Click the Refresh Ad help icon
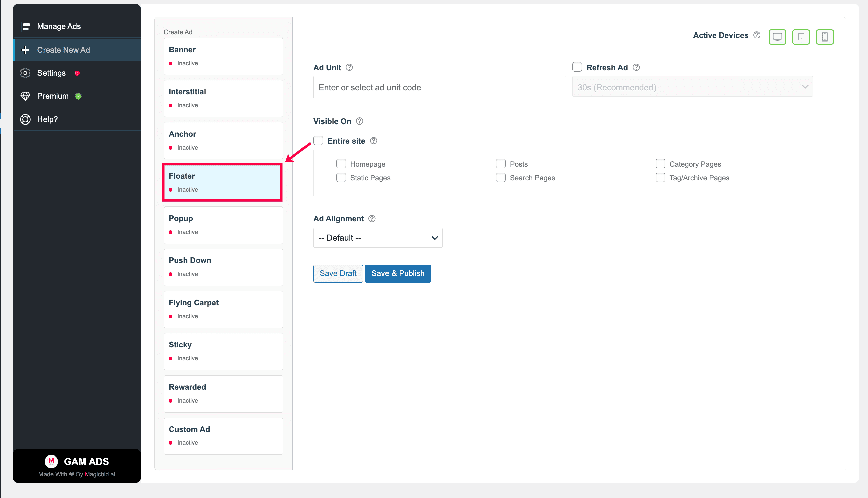 pos(636,67)
